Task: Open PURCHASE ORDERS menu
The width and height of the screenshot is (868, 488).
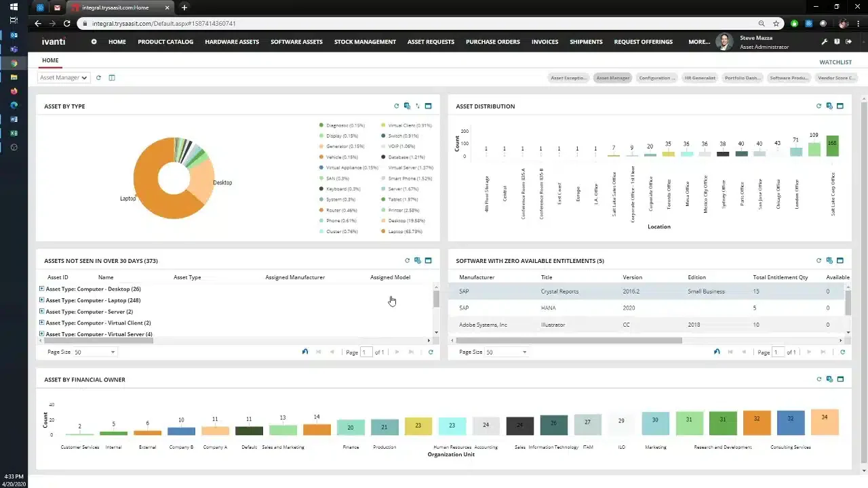Action: coord(493,41)
